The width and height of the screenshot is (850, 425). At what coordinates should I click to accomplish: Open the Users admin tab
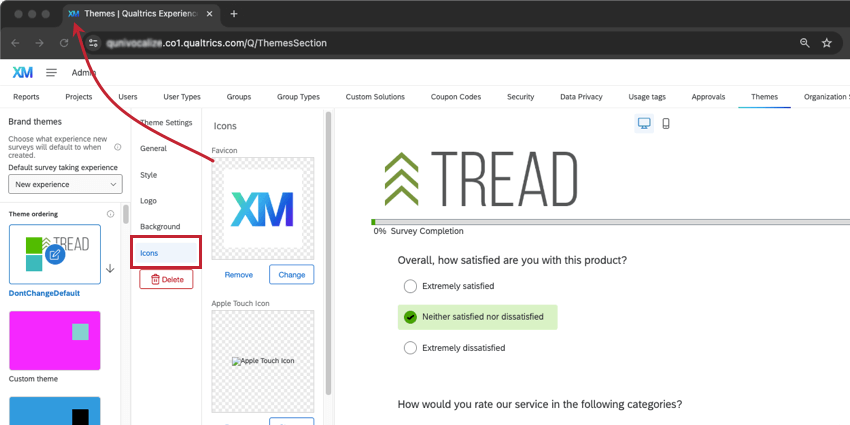[128, 96]
